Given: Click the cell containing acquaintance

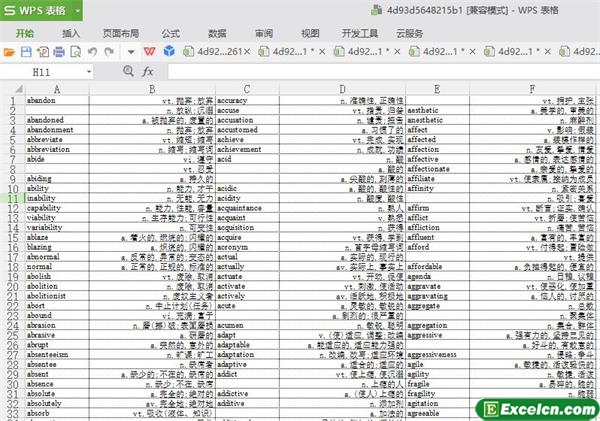Looking at the screenshot, I should [247, 208].
